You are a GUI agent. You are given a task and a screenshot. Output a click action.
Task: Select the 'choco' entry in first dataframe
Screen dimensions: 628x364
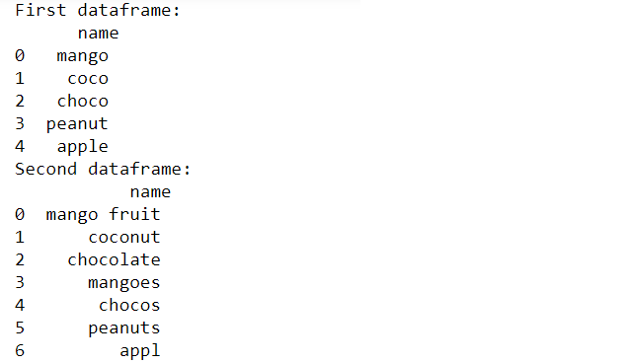coord(83,101)
